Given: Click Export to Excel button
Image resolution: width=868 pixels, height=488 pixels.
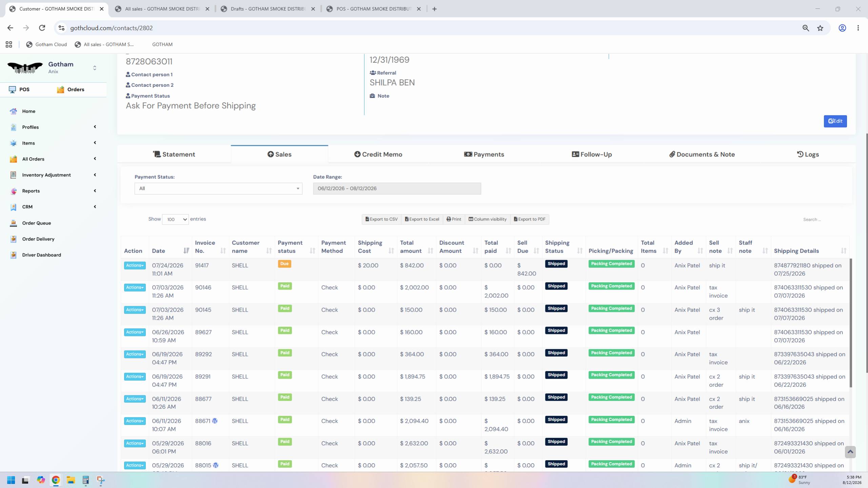Looking at the screenshot, I should (x=422, y=219).
